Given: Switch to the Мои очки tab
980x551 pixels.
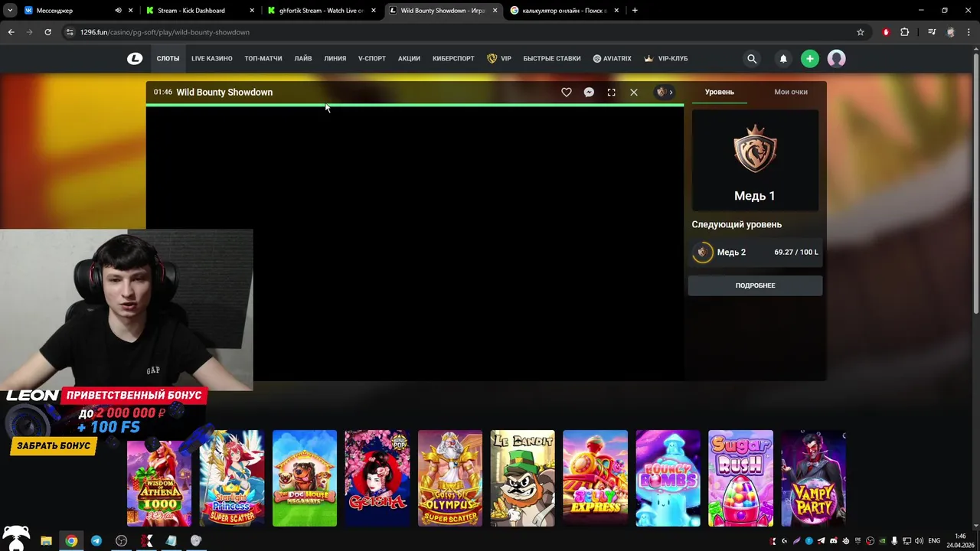Looking at the screenshot, I should 791,92.
